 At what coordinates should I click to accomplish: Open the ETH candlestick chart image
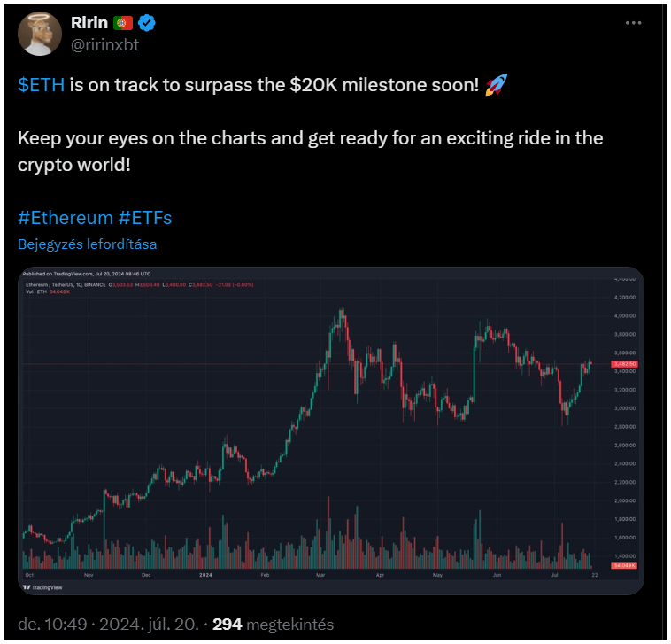click(x=331, y=431)
